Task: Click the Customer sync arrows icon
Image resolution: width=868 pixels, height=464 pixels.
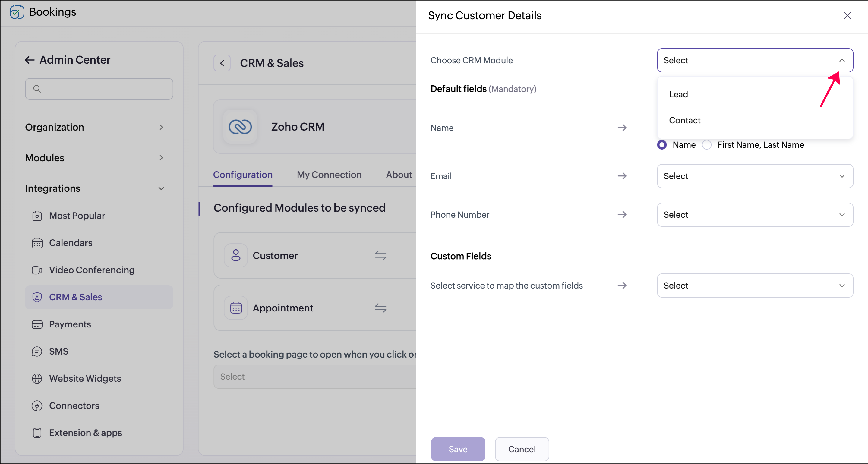Action: coord(380,255)
